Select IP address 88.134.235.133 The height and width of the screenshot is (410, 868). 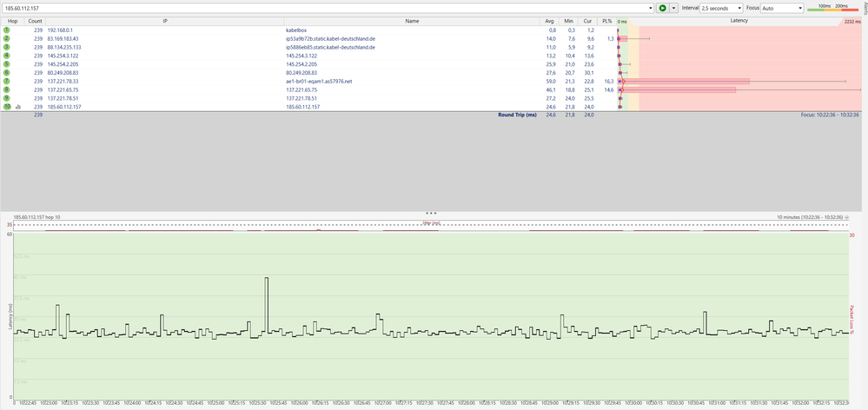64,47
